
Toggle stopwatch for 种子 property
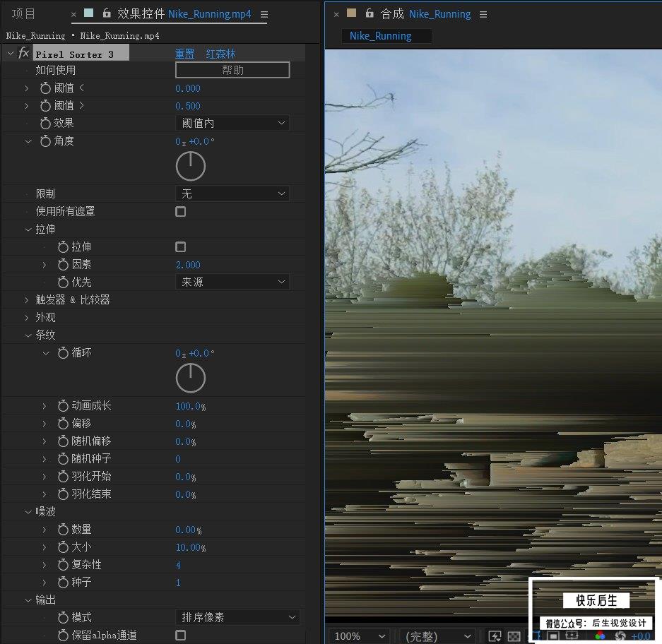[63, 583]
